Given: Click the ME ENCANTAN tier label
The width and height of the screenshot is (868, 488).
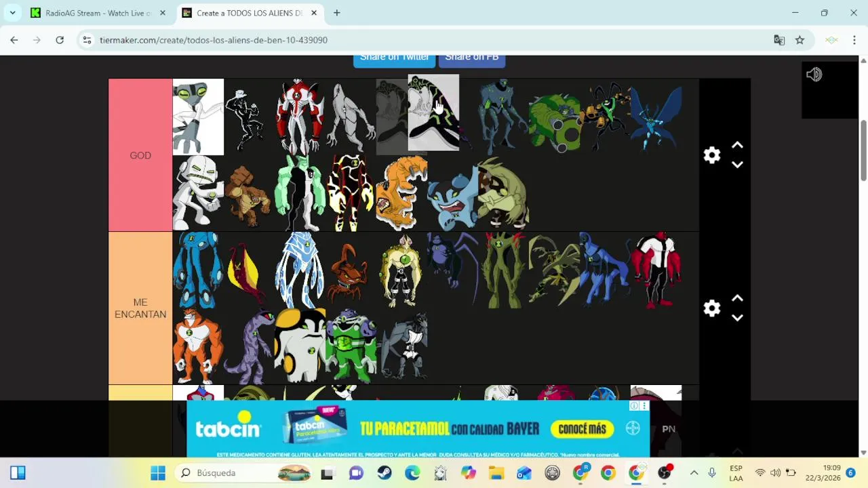Looking at the screenshot, I should click(x=140, y=308).
